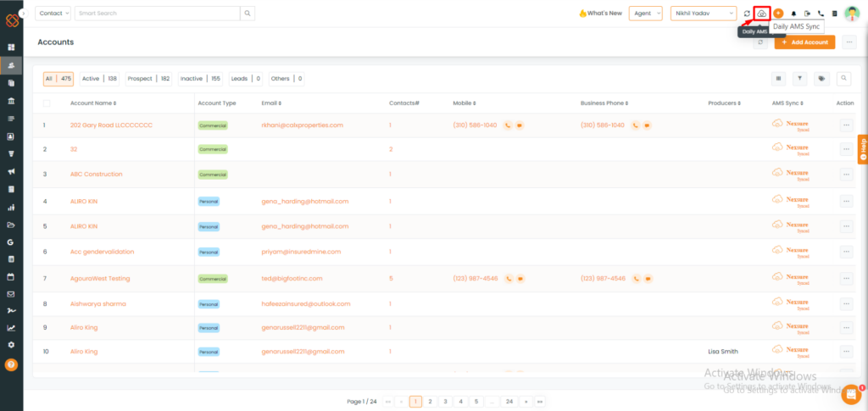Click the orange question mark help icon
The image size is (868, 411).
11,364
